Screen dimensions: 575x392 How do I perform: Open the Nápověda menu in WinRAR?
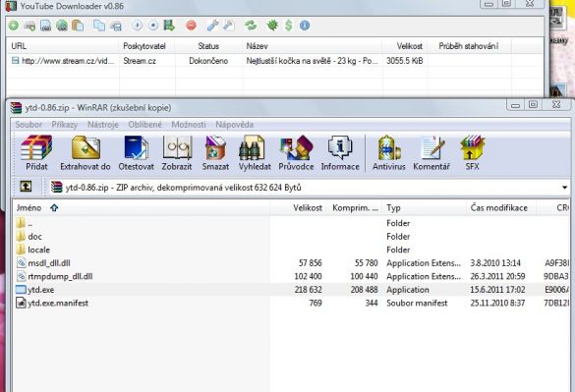(234, 125)
